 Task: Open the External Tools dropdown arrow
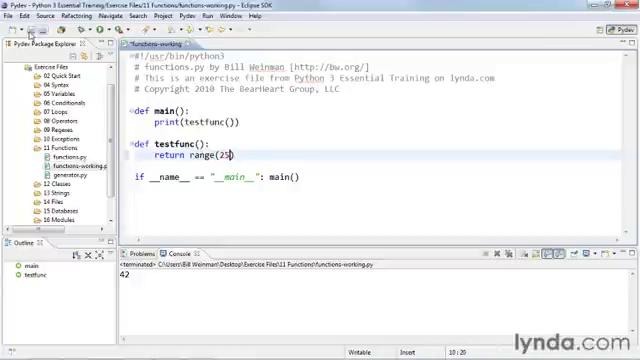click(128, 29)
